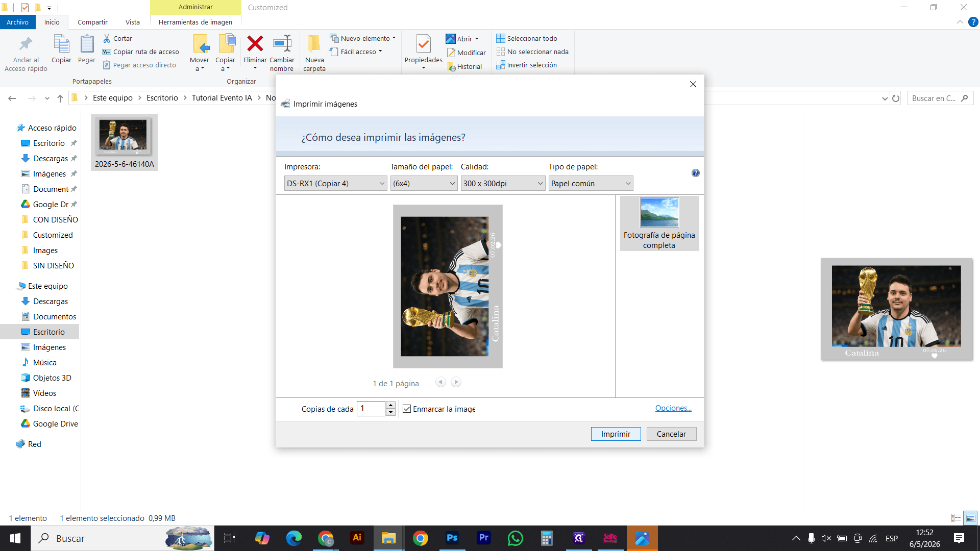This screenshot has height=551, width=980.
Task: Click the previous page arrow icon
Action: tap(441, 382)
